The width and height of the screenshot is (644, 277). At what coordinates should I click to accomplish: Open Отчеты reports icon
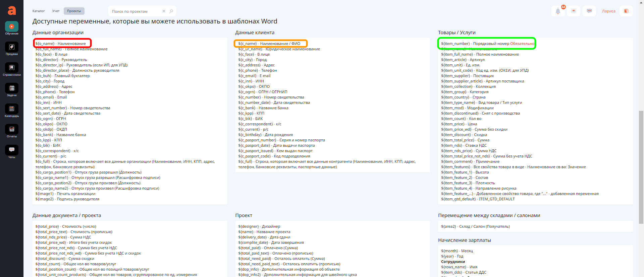coord(12,130)
